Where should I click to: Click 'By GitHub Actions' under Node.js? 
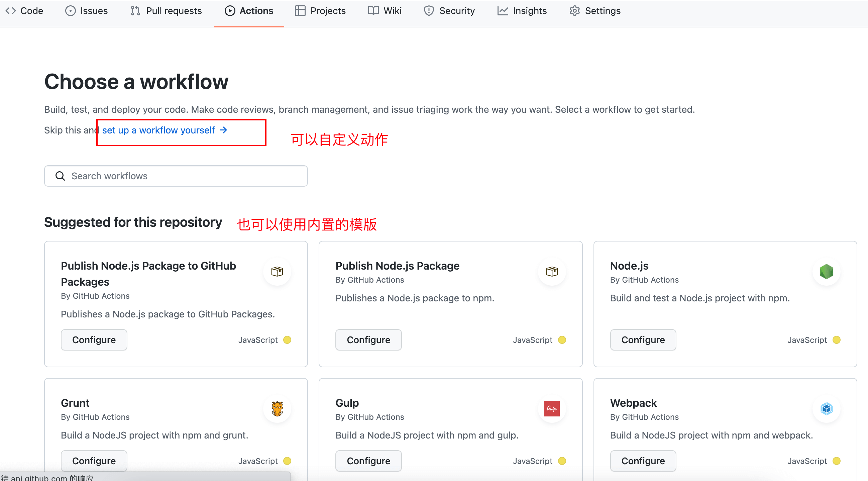click(644, 280)
